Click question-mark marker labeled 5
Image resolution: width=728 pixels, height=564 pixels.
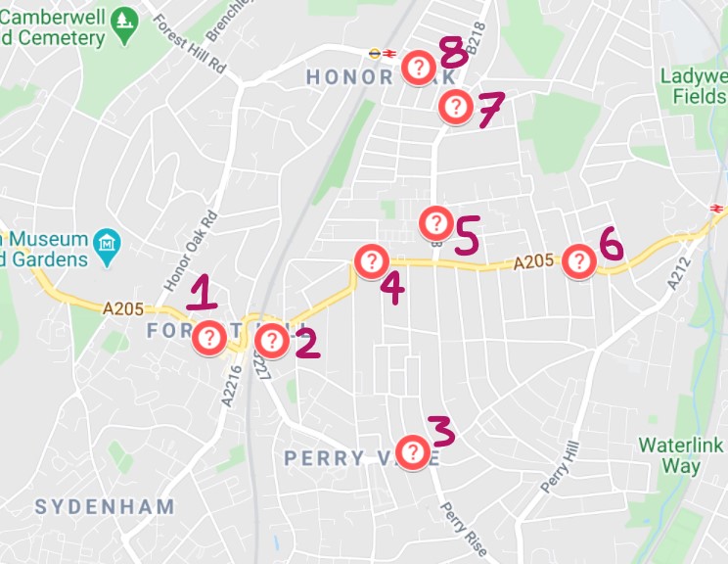tap(436, 223)
